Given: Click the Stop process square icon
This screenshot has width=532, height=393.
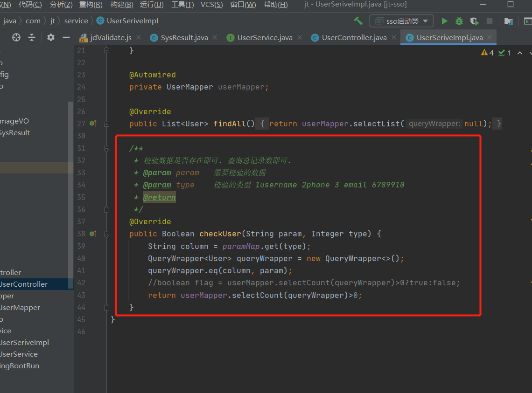Looking at the screenshot, I should 489,21.
